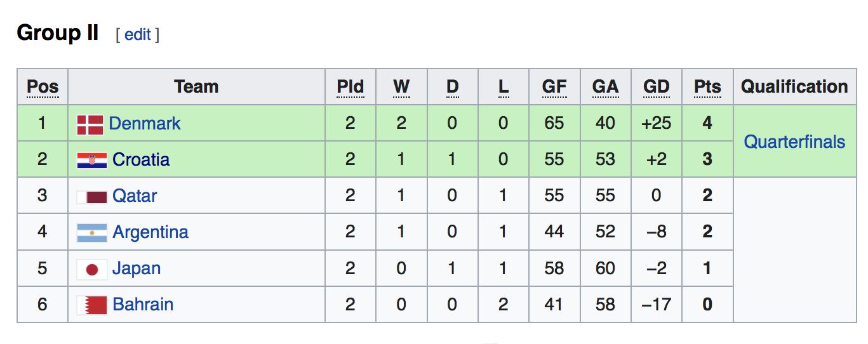This screenshot has width=868, height=344.
Task: Follow the Qatar team link
Action: tap(135, 195)
